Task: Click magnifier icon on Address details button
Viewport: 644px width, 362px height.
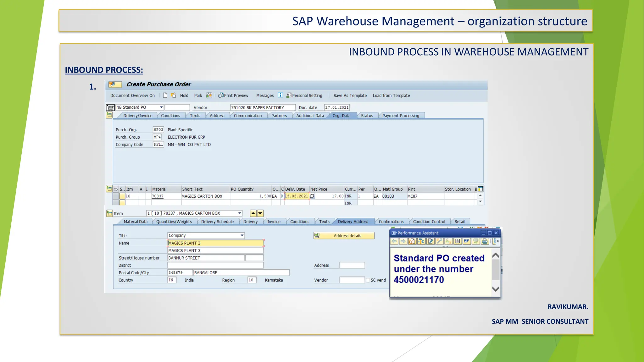Action: point(317,235)
